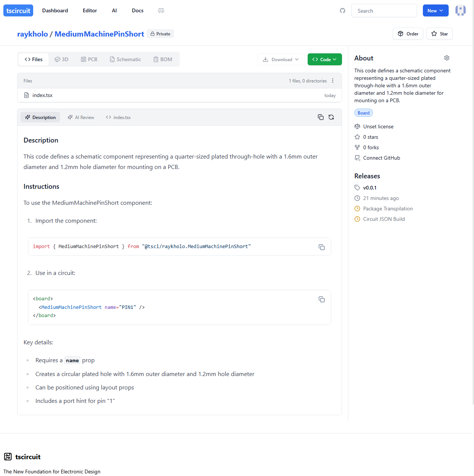Viewport: 474px width, 476px height.
Task: Open the Docs page
Action: point(138,10)
